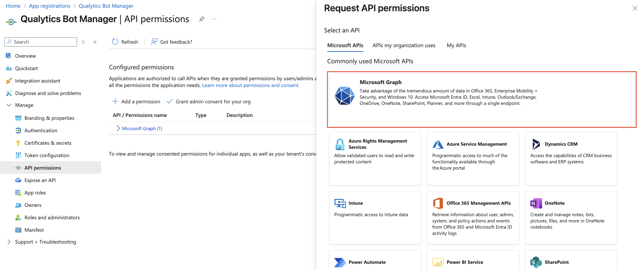Click the Expose an API cloud icon
644x270 pixels.
[x=18, y=180]
